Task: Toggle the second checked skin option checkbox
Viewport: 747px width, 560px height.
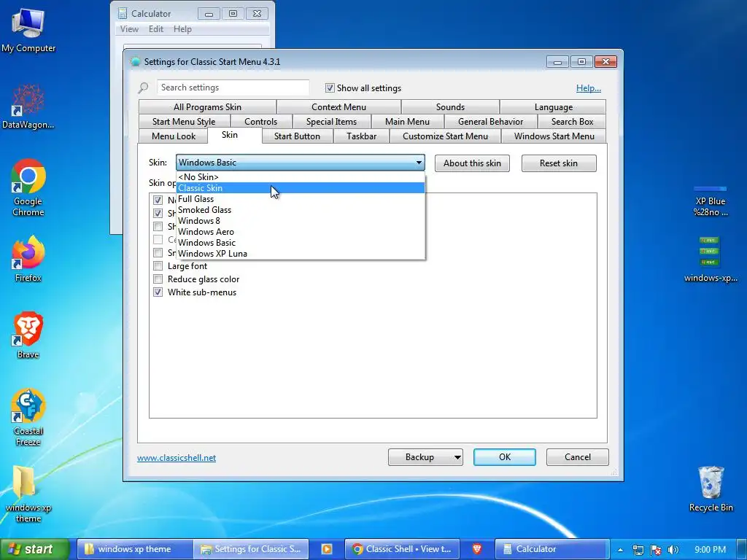Action: 158,213
